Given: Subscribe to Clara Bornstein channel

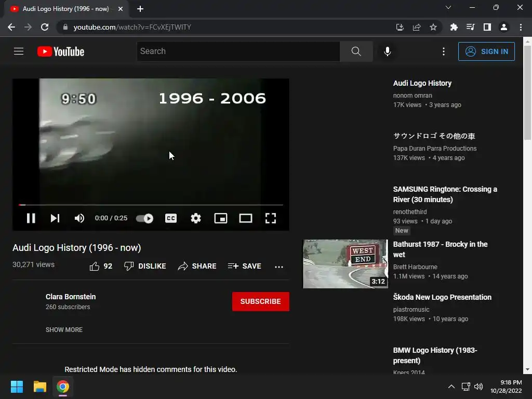Looking at the screenshot, I should click(x=261, y=301).
